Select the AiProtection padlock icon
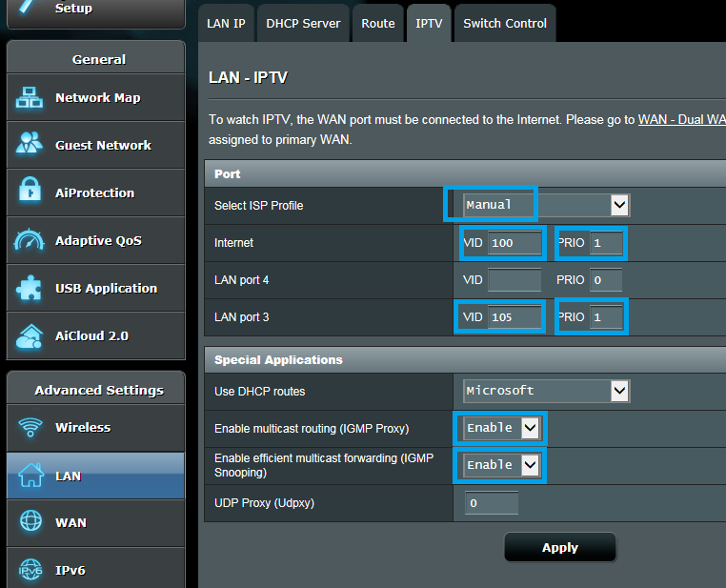Screen dimensions: 726x588 [30, 191]
